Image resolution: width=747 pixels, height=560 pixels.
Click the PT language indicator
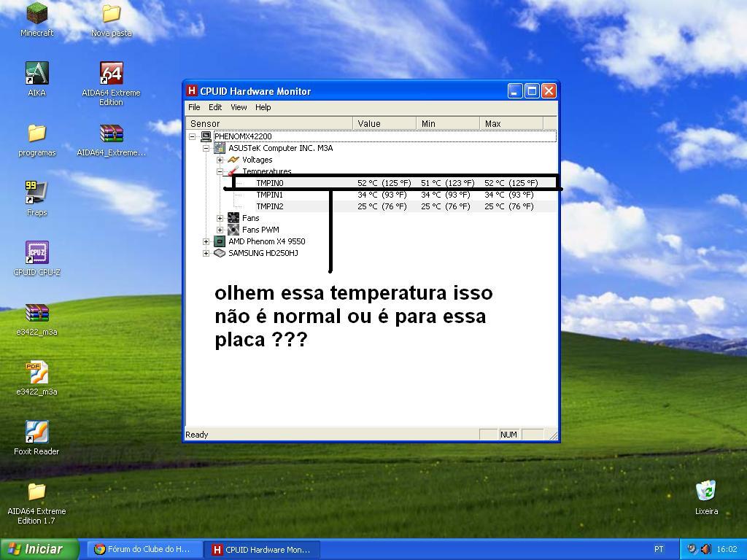coord(659,549)
